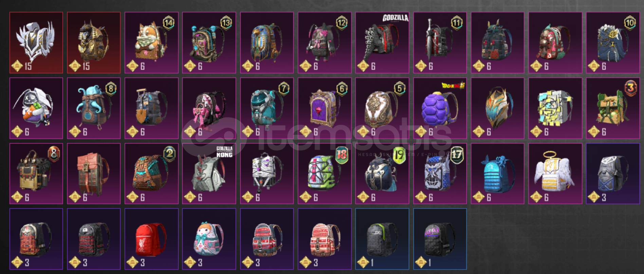644x274 pixels.
Task: Choose the angel wings halo backpack
Action: click(555, 174)
